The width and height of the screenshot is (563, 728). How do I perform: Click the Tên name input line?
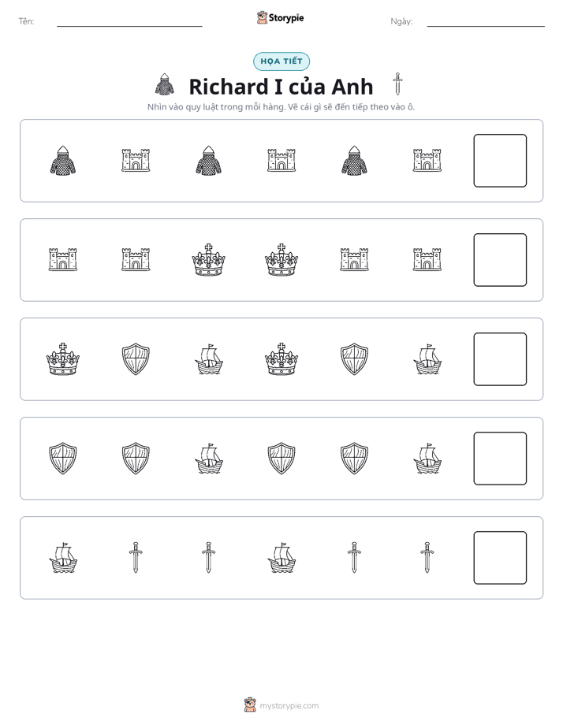point(129,22)
